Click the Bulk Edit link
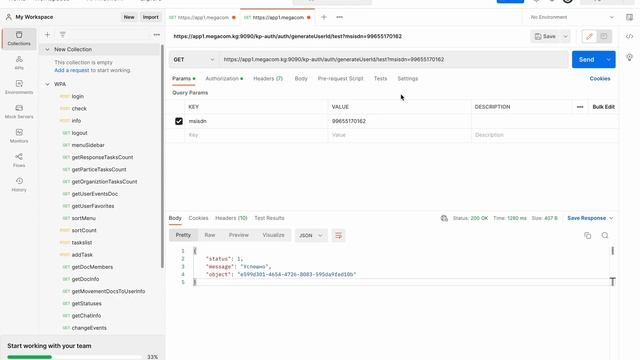Image resolution: width=640 pixels, height=360 pixels. 603,107
